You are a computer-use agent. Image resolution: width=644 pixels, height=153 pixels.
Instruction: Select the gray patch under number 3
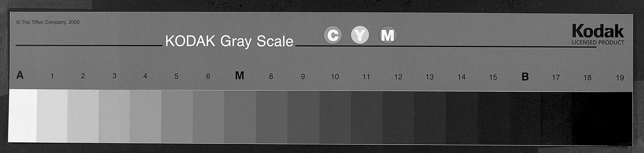tap(115, 116)
